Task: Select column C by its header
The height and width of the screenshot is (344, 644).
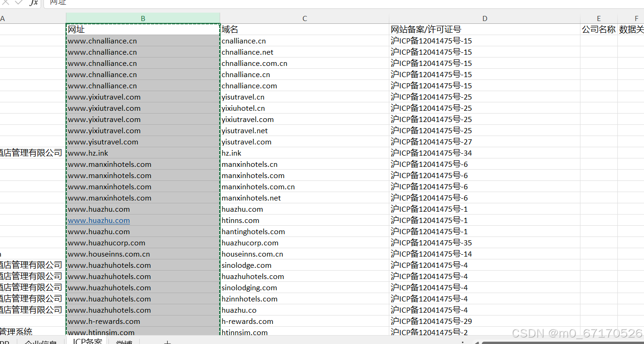Action: (x=305, y=19)
